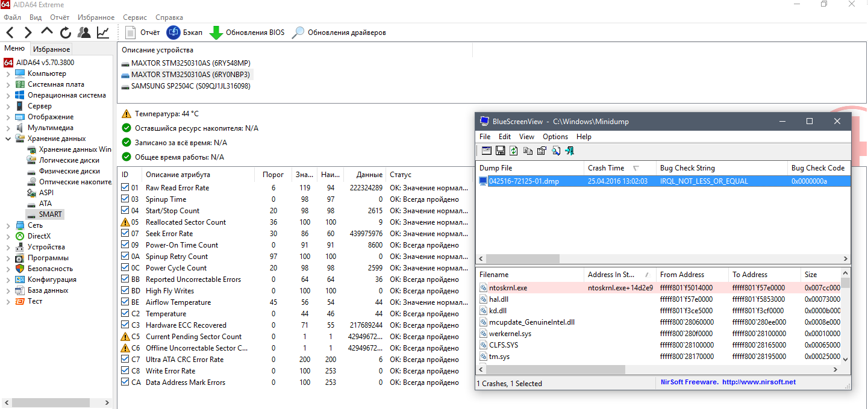868x409 pixels.
Task: Click the Refresh arrow in AIDA64 toolbar
Action: (x=66, y=33)
